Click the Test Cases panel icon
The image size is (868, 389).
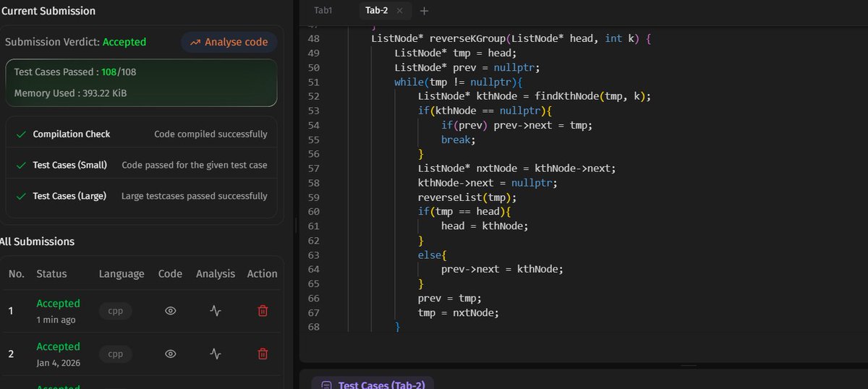coord(326,385)
